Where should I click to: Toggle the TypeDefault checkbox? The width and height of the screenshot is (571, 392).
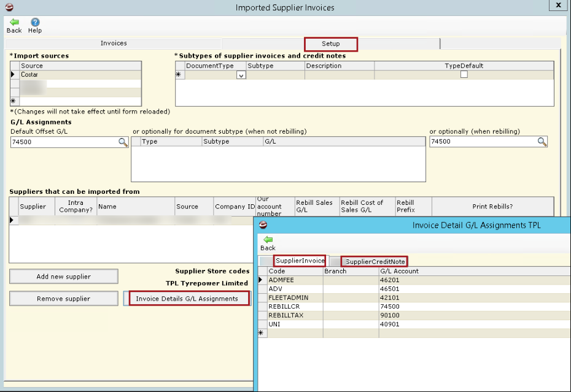[464, 74]
